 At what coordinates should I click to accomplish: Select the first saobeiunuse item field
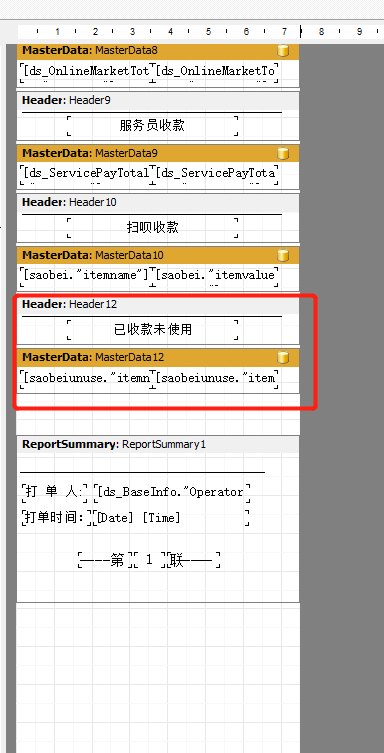point(86,378)
